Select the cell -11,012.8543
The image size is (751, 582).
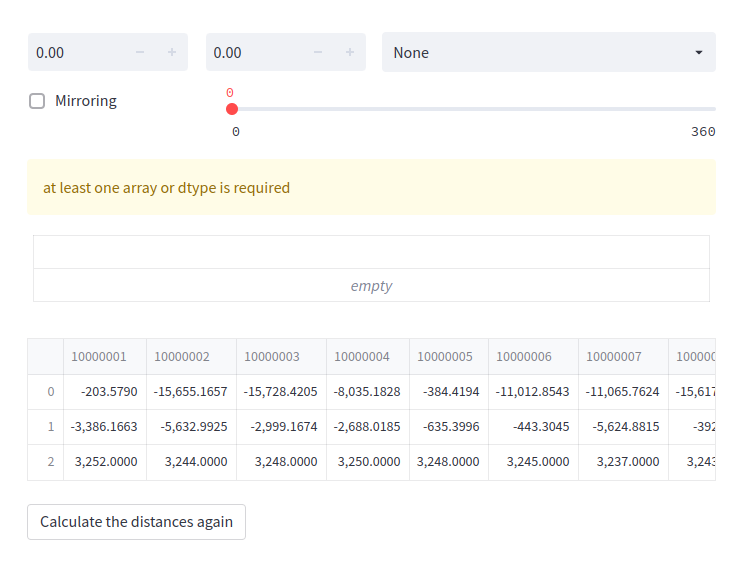tap(534, 392)
